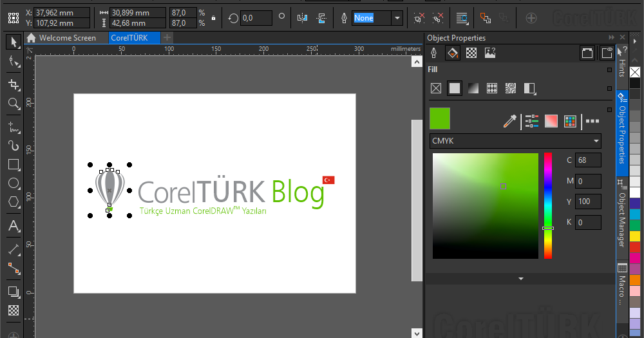Show color palettes view
This screenshot has height=338, width=644.
point(570,121)
